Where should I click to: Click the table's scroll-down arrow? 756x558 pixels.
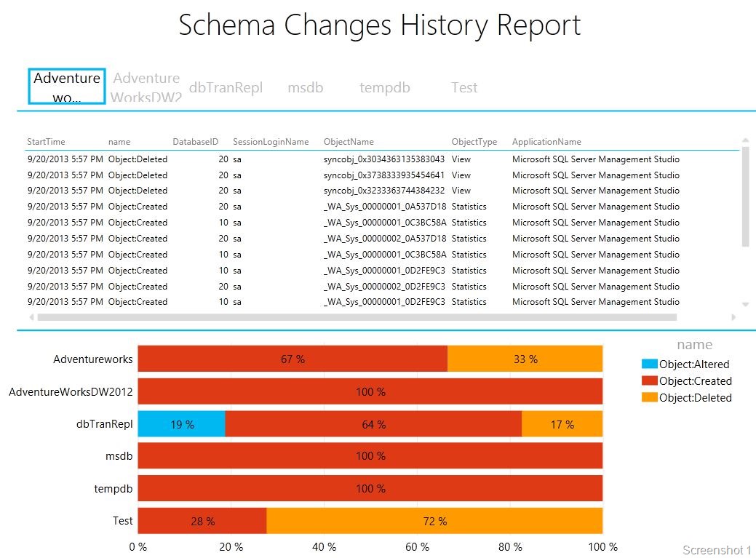click(x=744, y=304)
